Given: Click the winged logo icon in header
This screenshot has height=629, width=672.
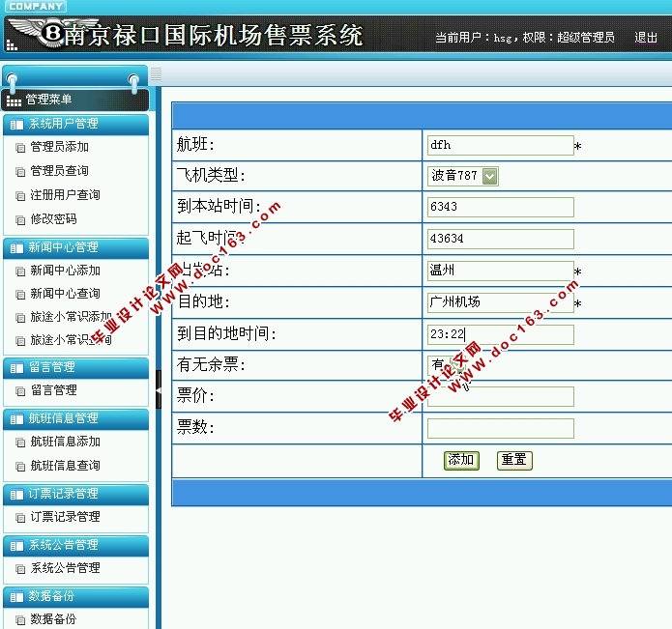Looking at the screenshot, I should [x=53, y=33].
